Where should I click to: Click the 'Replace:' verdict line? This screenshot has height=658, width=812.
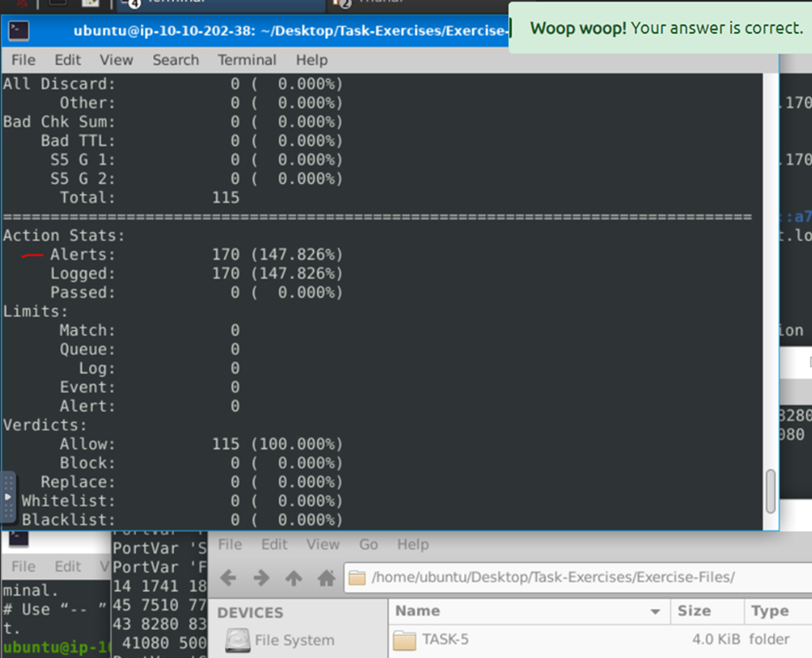coord(192,482)
